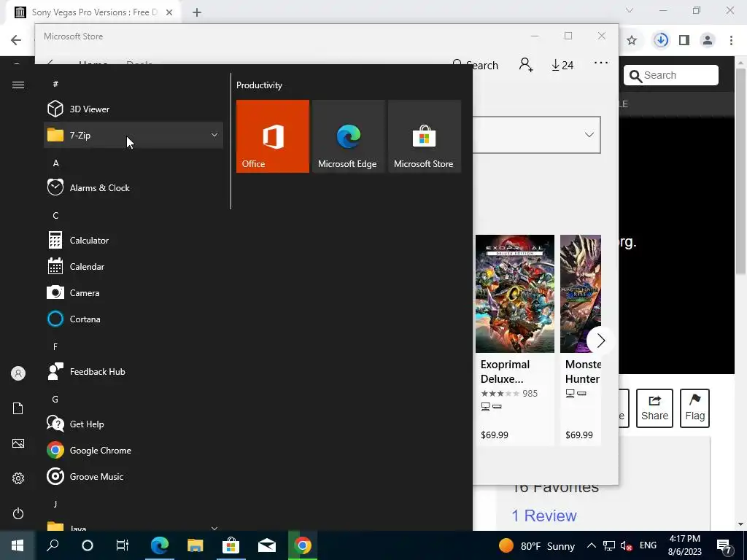This screenshot has width=747, height=560.
Task: Switch to Chrome via taskbar icon
Action: 303,545
